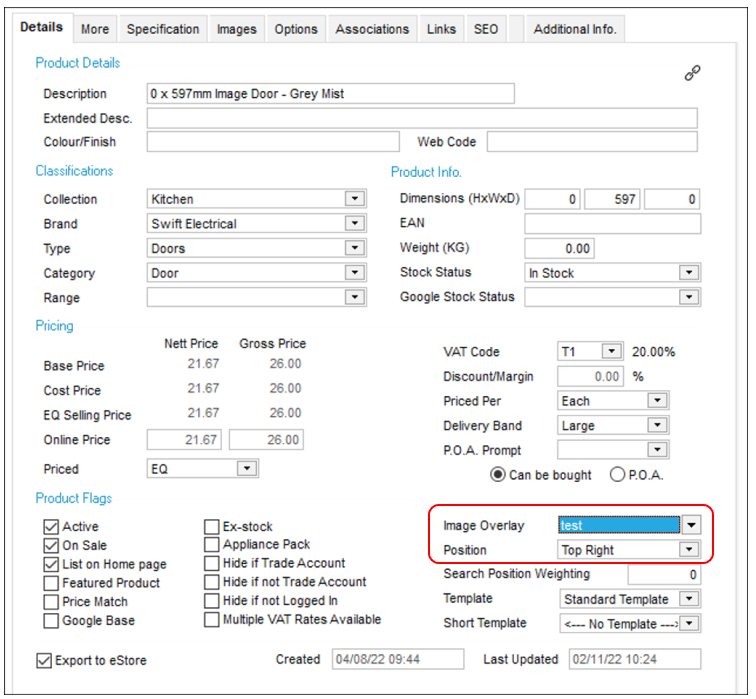
Task: Tick the Google Base checkbox
Action: [x=51, y=620]
